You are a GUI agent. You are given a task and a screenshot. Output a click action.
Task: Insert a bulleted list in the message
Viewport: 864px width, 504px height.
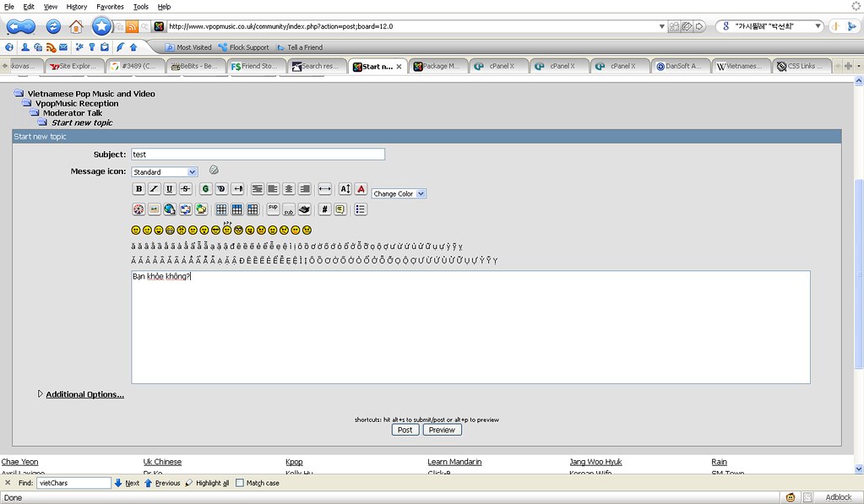pyautogui.click(x=361, y=209)
